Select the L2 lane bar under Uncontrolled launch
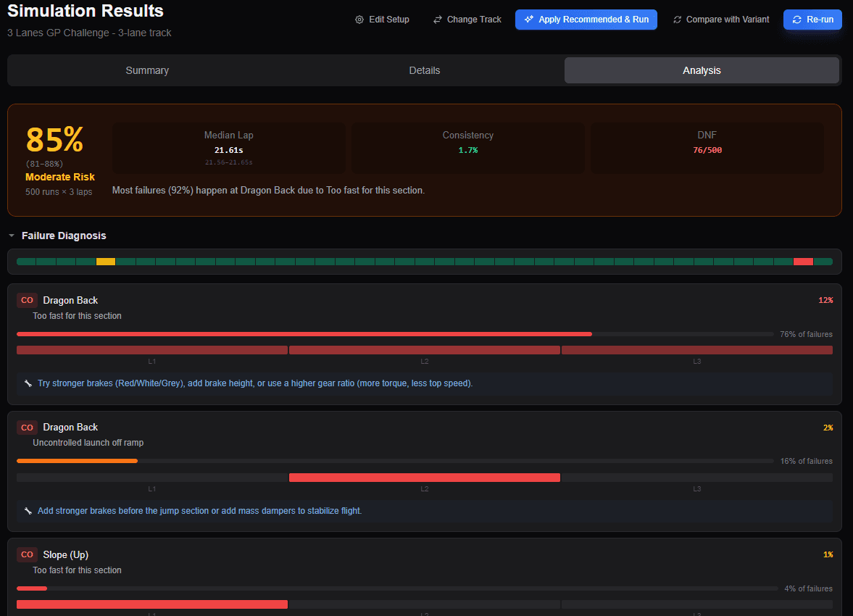 pos(424,478)
